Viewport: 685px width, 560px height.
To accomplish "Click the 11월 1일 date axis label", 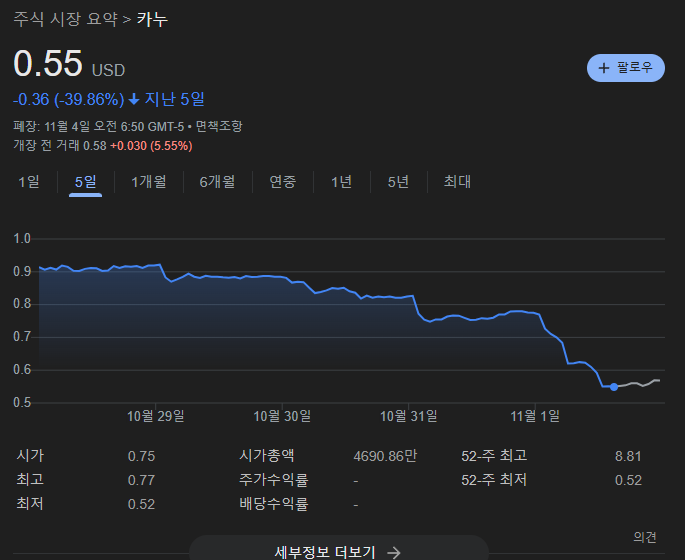I will [x=535, y=416].
